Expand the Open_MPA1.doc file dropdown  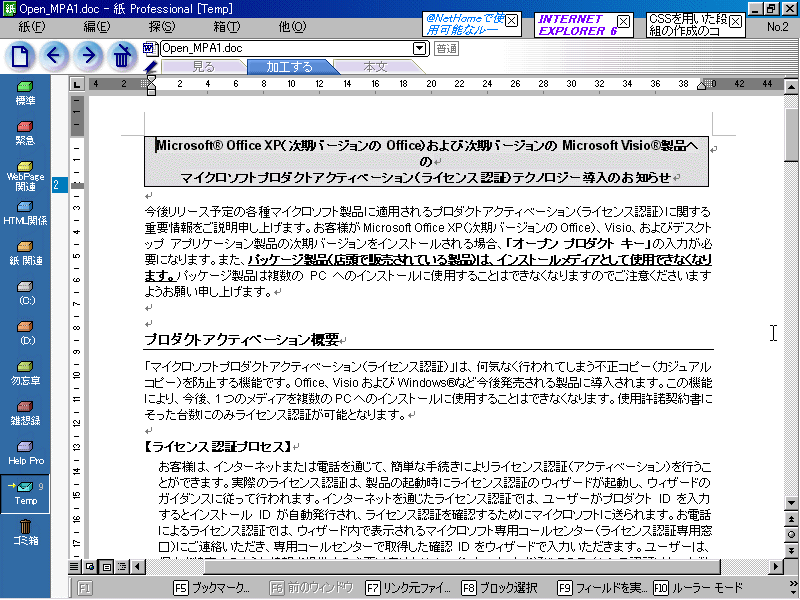420,48
